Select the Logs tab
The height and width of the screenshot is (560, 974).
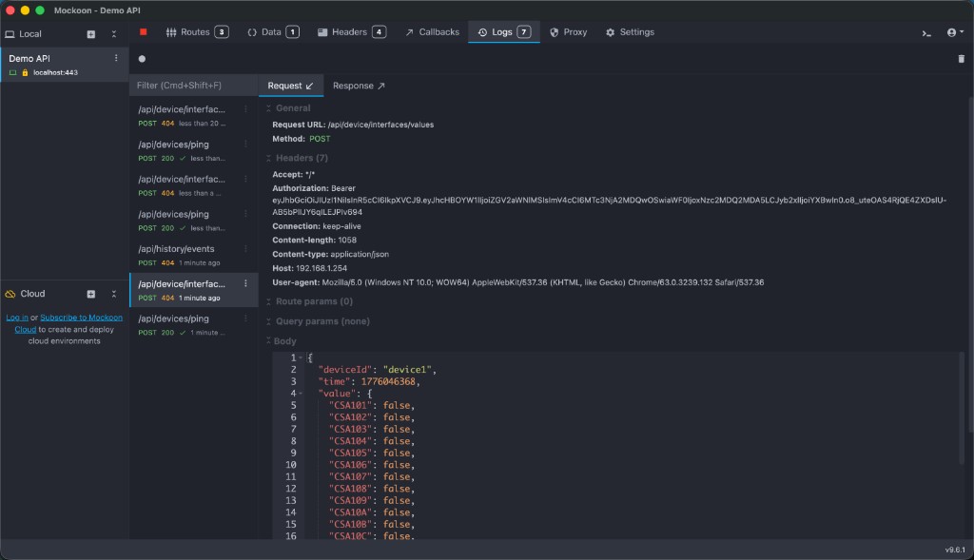504,32
